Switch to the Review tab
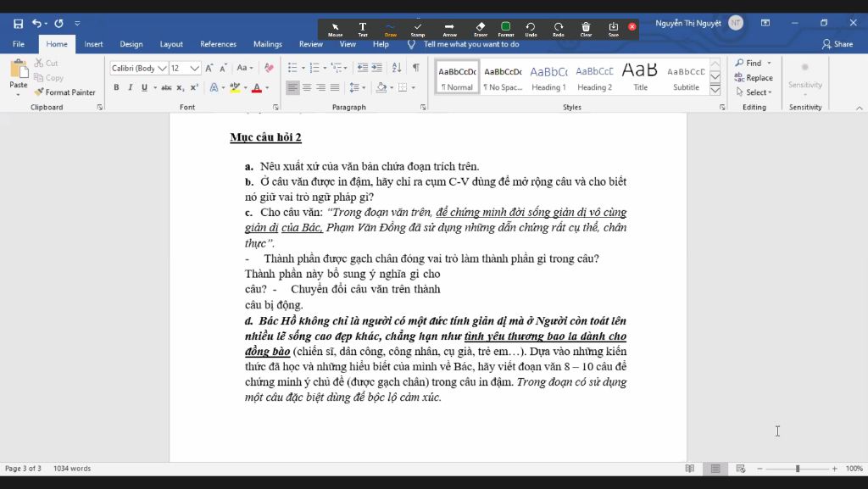The width and height of the screenshot is (868, 489). point(310,44)
